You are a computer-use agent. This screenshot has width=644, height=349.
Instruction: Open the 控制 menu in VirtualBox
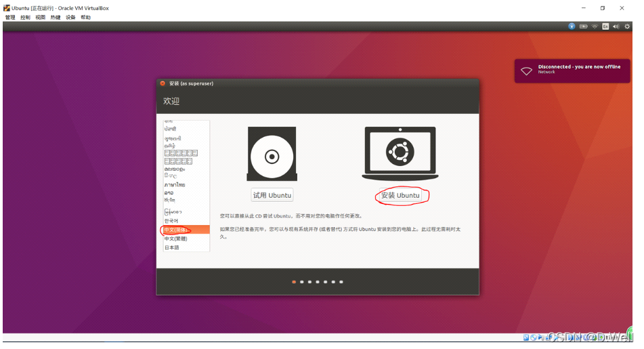[25, 17]
